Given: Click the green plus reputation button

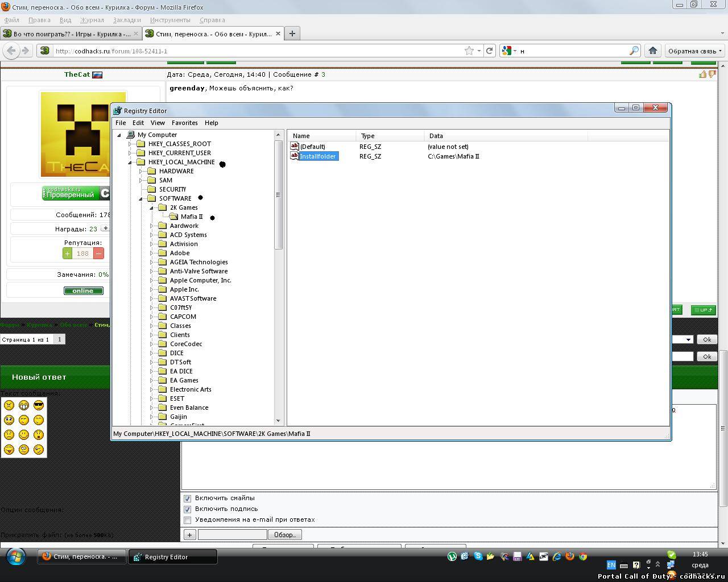Looking at the screenshot, I should [x=67, y=253].
